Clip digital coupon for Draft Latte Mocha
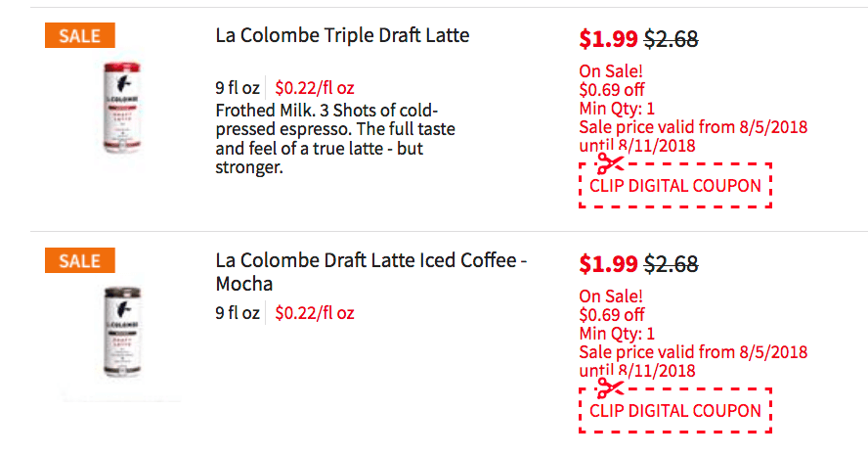This screenshot has height=456, width=868. 675,411
